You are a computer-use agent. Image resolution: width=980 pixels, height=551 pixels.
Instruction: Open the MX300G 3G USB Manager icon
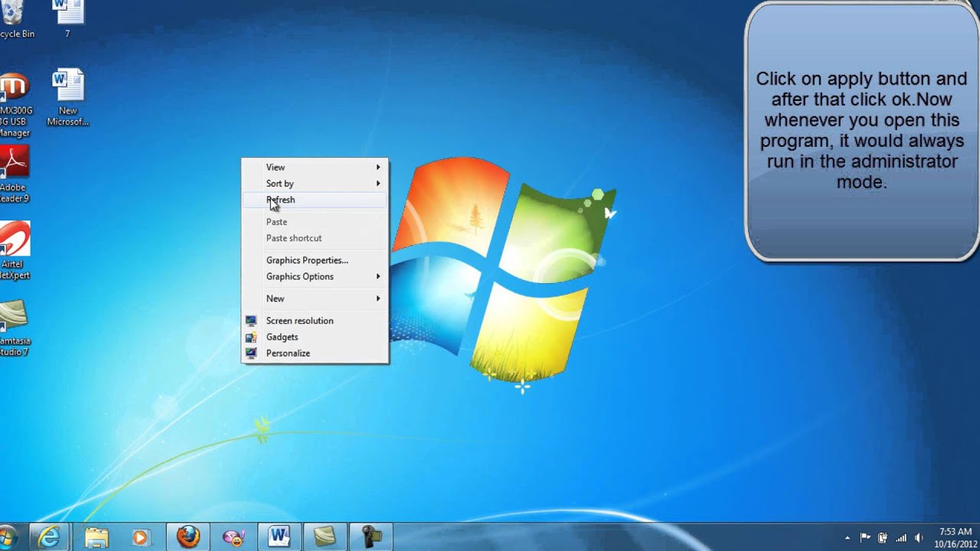[x=15, y=105]
